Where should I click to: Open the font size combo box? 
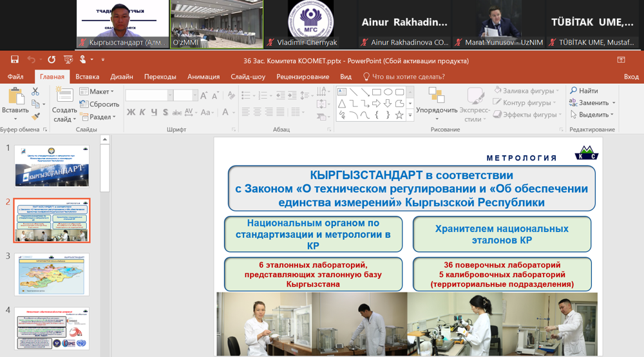tap(185, 95)
